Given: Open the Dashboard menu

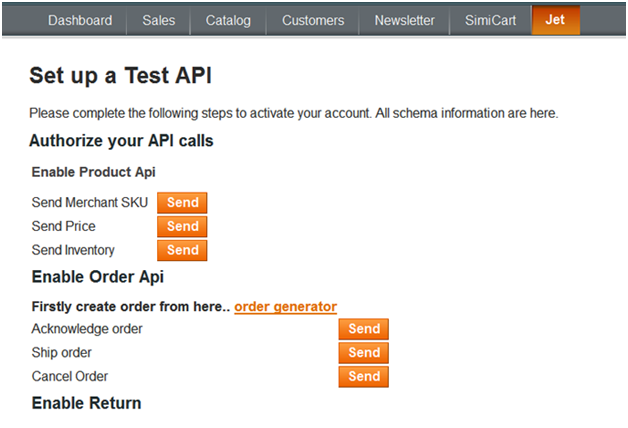Looking at the screenshot, I should [80, 20].
